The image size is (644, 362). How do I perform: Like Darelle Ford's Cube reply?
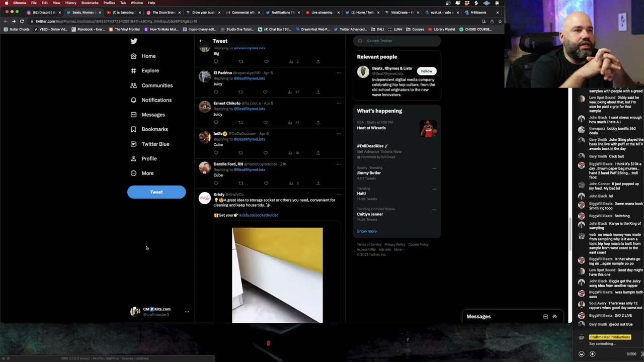click(266, 183)
